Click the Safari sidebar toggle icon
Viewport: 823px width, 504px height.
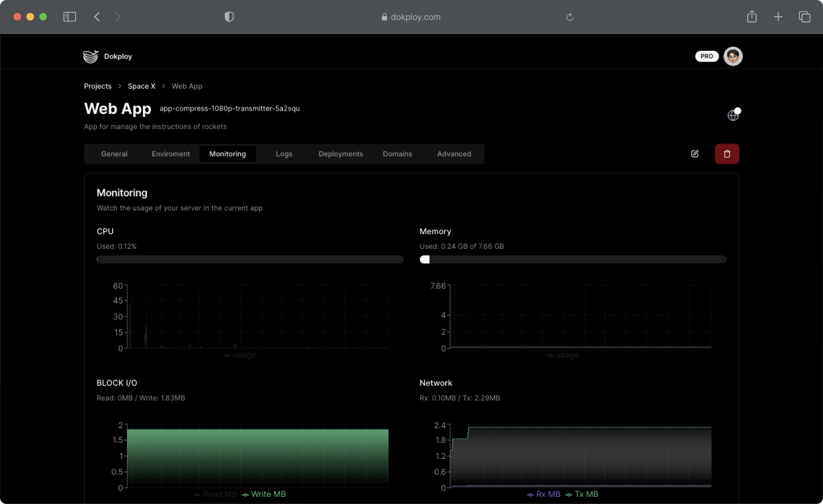tap(69, 17)
